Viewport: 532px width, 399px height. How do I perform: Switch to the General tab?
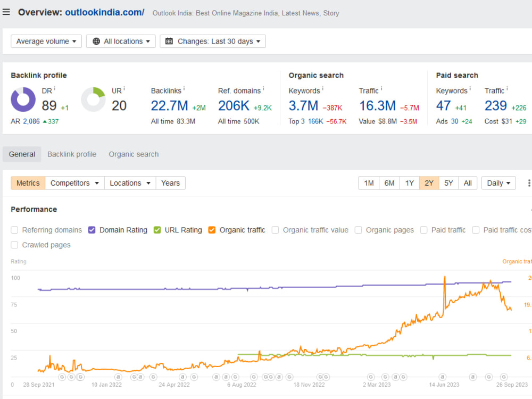22,154
